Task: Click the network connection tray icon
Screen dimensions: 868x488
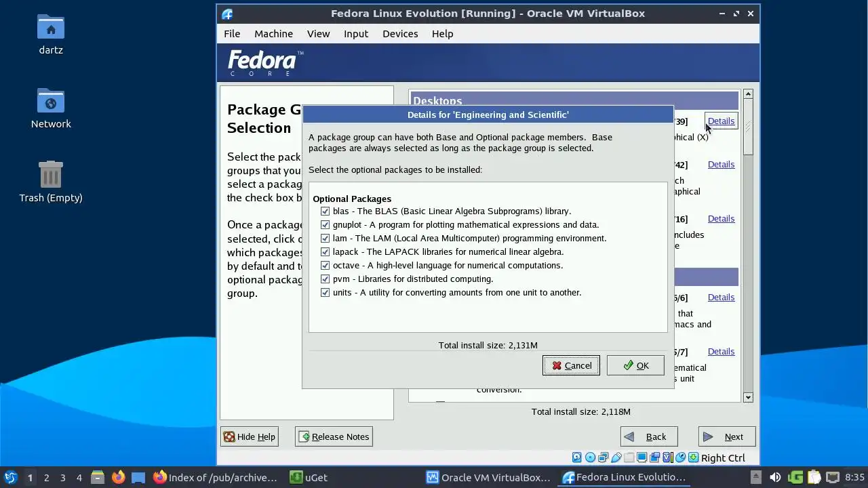Action: 833,477
